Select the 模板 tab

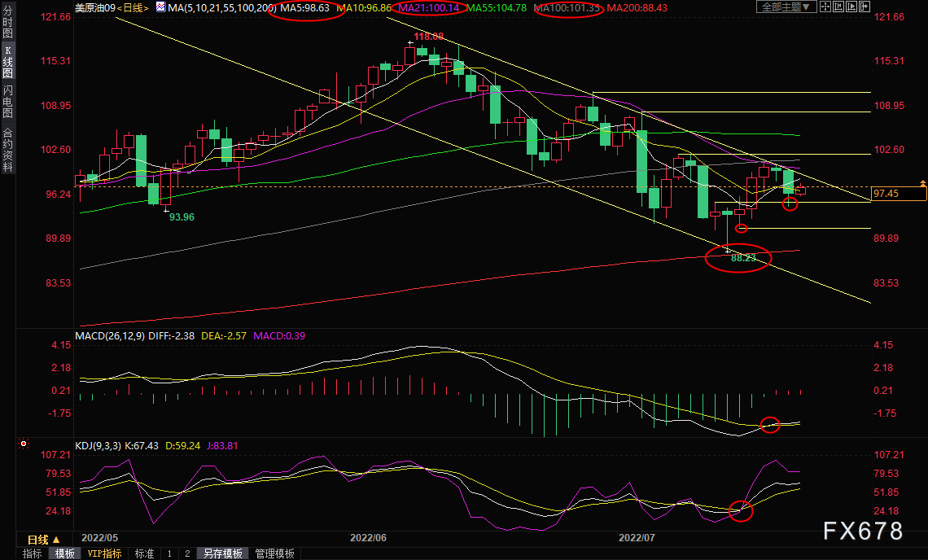point(65,553)
